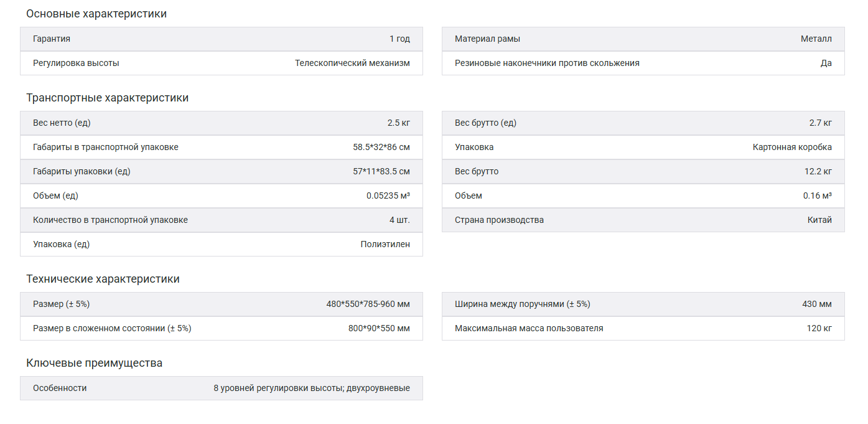This screenshot has width=868, height=424.
Task: Click "Максимальная масса пользователя" row label
Action: point(529,328)
